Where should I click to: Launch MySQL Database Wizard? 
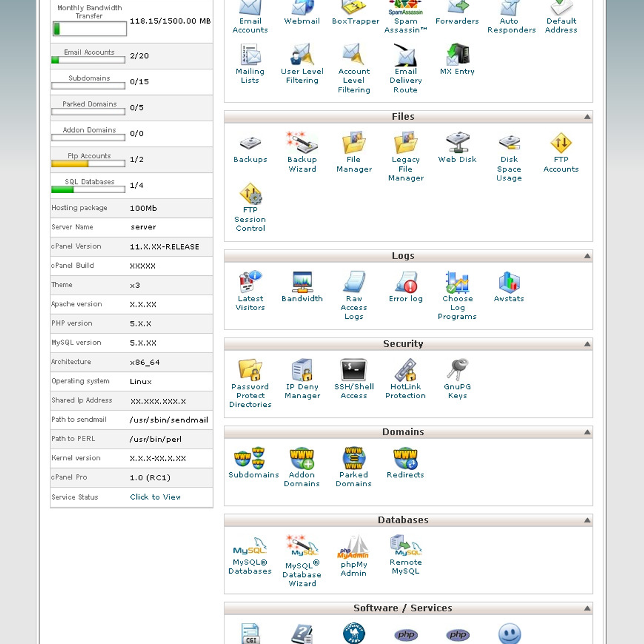[x=302, y=560]
